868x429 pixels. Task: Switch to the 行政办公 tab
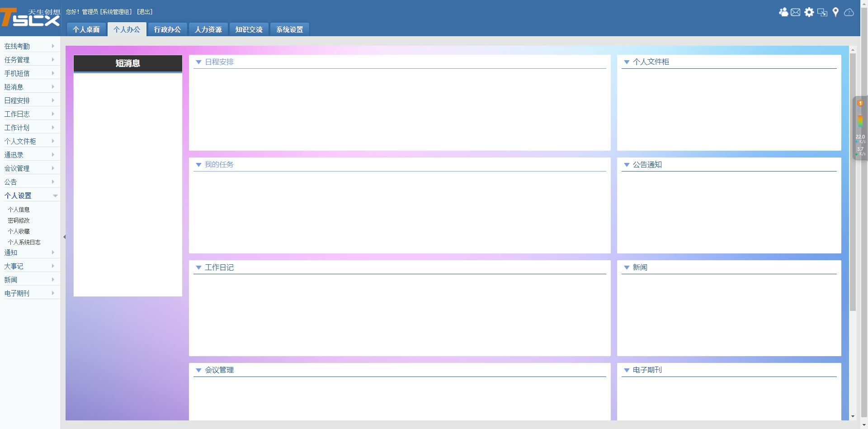167,29
